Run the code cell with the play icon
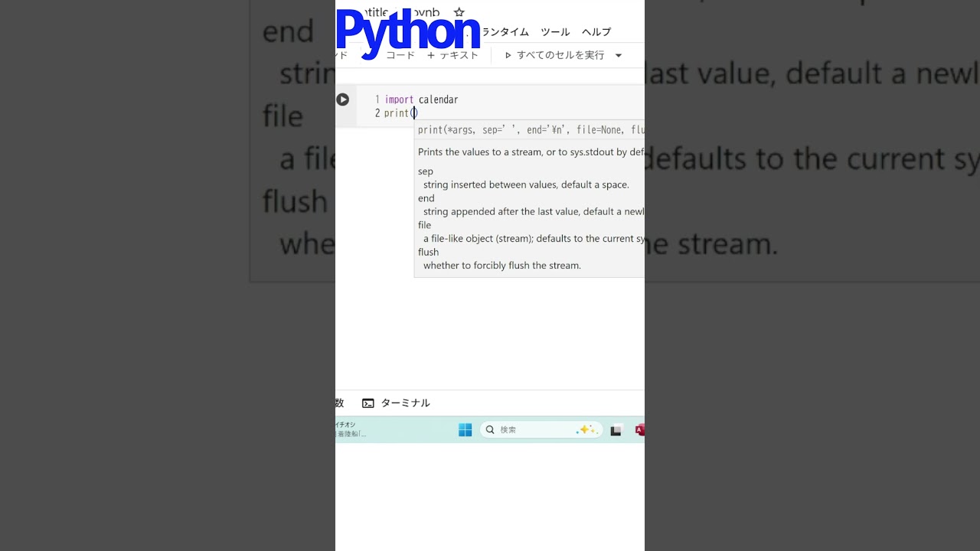The height and width of the screenshot is (551, 980). click(x=342, y=99)
